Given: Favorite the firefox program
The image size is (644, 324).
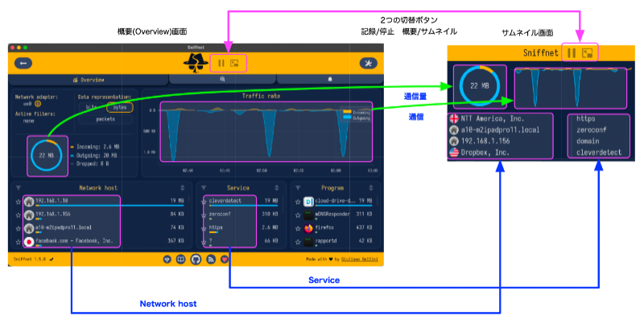Looking at the screenshot, I should pyautogui.click(x=298, y=229).
